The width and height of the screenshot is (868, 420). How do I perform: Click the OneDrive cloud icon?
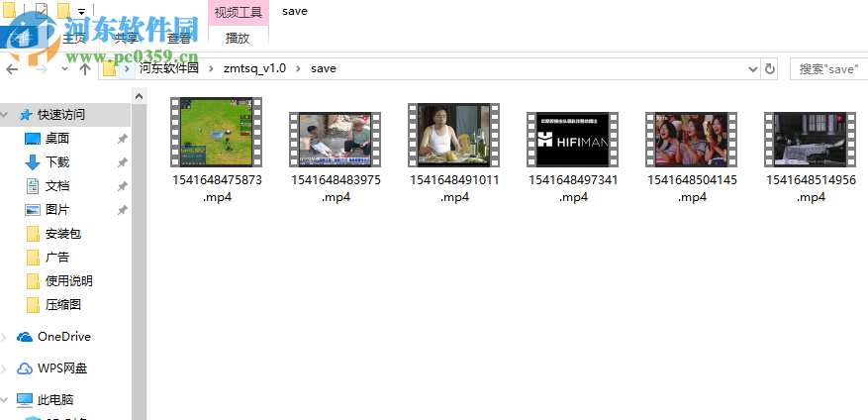(25, 337)
